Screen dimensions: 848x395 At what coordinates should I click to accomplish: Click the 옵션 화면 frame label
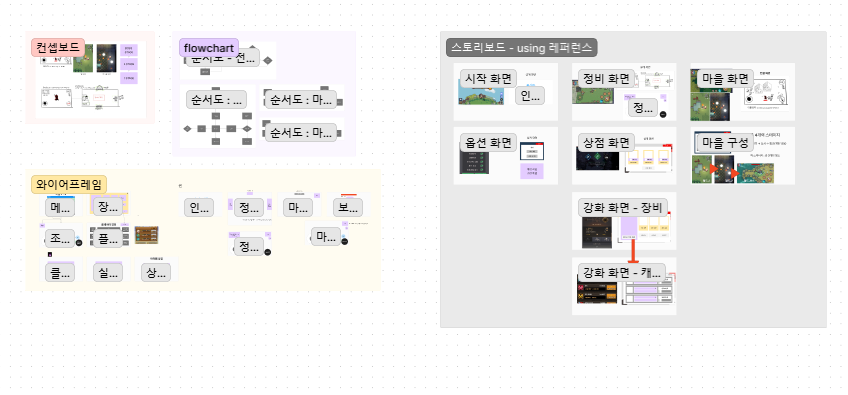tap(489, 143)
